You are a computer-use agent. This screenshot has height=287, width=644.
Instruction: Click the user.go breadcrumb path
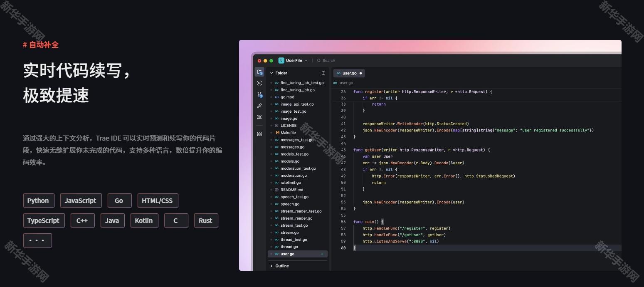[x=346, y=83]
